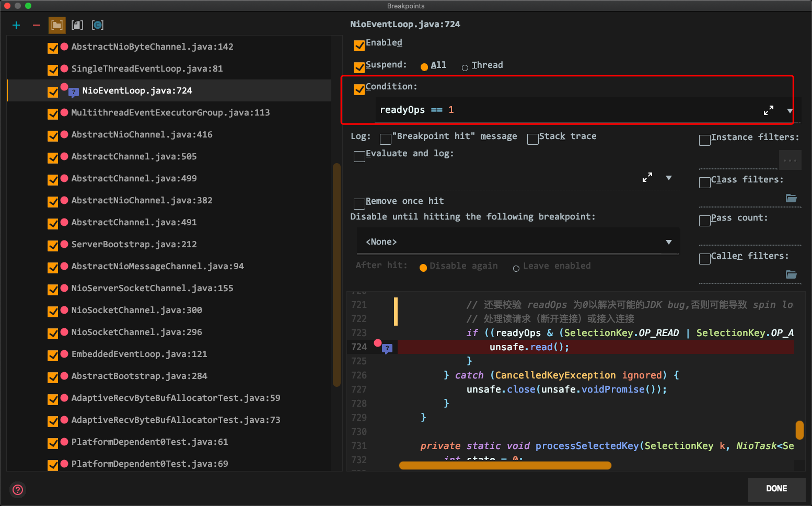The height and width of the screenshot is (506, 812).
Task: Toggle group by package icon
Action: pos(57,25)
